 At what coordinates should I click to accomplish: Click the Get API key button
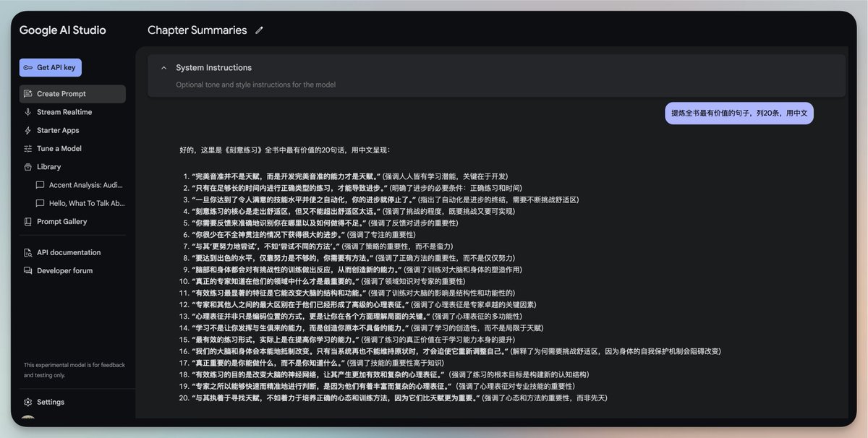click(x=50, y=67)
